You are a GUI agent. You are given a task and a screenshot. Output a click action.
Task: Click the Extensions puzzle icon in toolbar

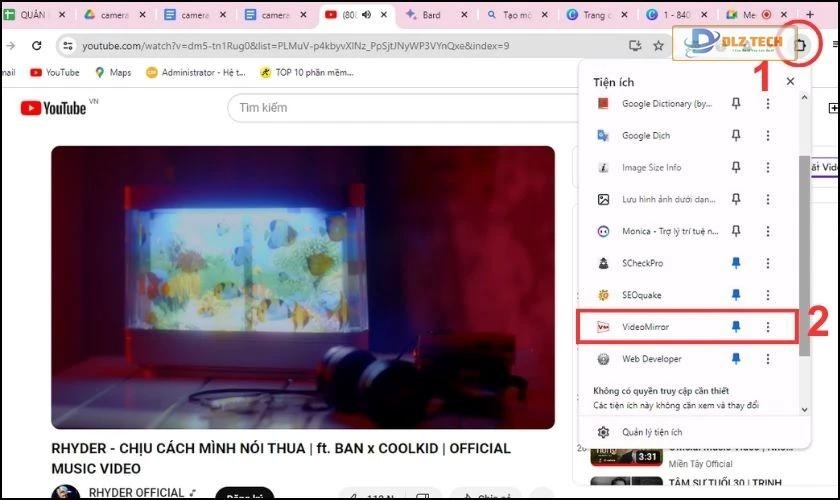(801, 45)
